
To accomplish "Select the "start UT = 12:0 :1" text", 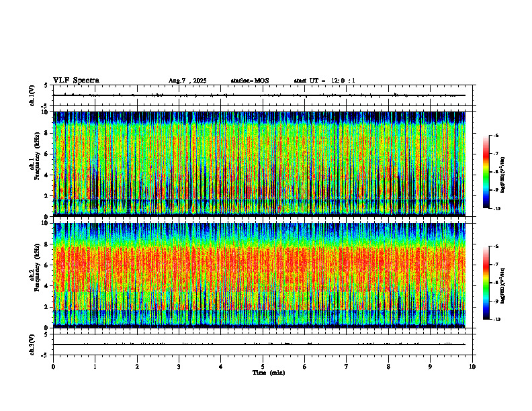I will tap(324, 81).
